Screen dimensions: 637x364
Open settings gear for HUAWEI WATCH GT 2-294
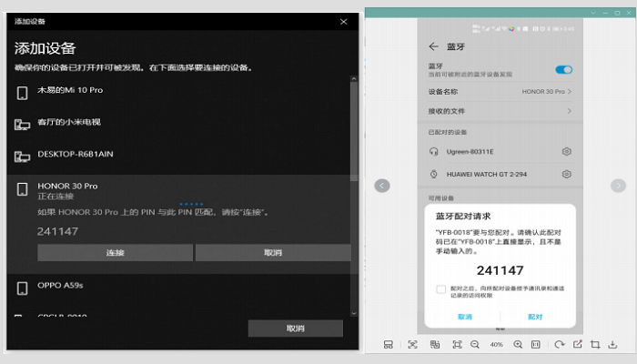(x=566, y=174)
